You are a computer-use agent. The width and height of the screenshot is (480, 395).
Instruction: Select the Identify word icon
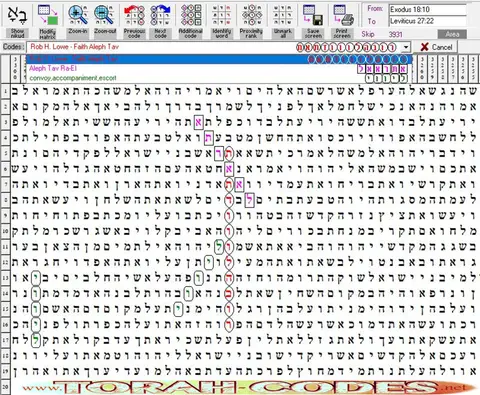221,15
